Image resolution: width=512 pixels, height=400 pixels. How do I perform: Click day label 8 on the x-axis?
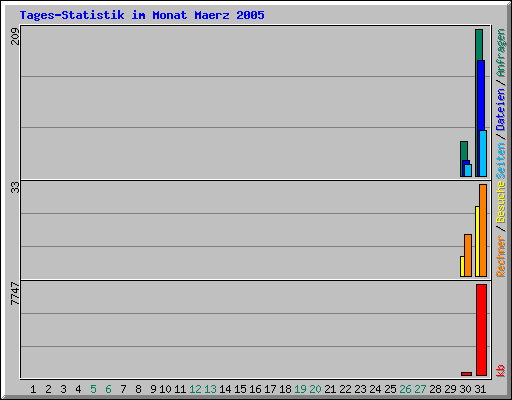coord(138,389)
